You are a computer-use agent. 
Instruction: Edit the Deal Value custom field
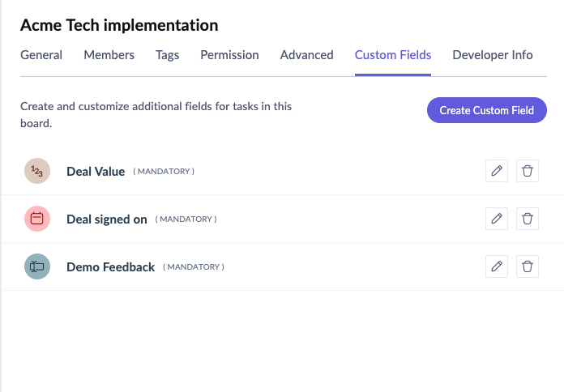coord(497,171)
